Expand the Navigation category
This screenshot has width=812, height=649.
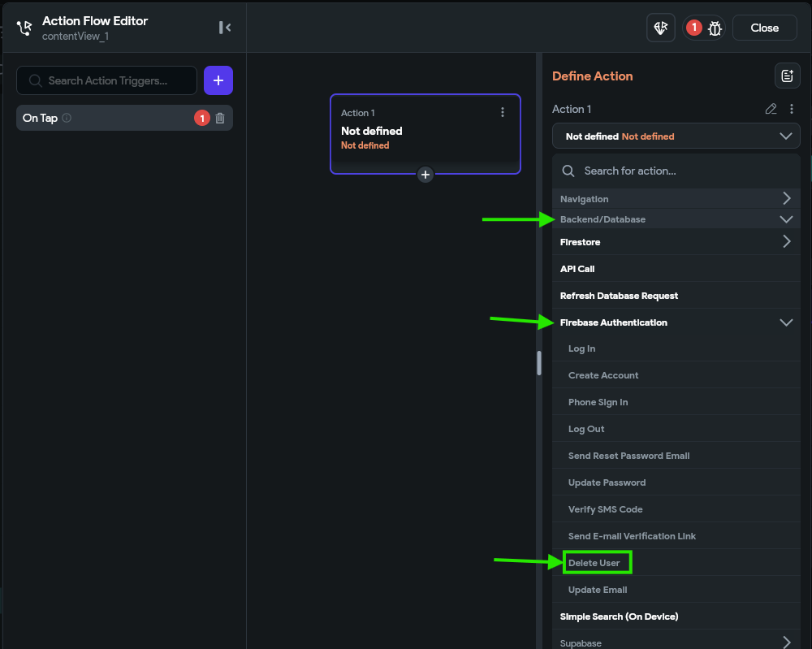[x=676, y=199]
